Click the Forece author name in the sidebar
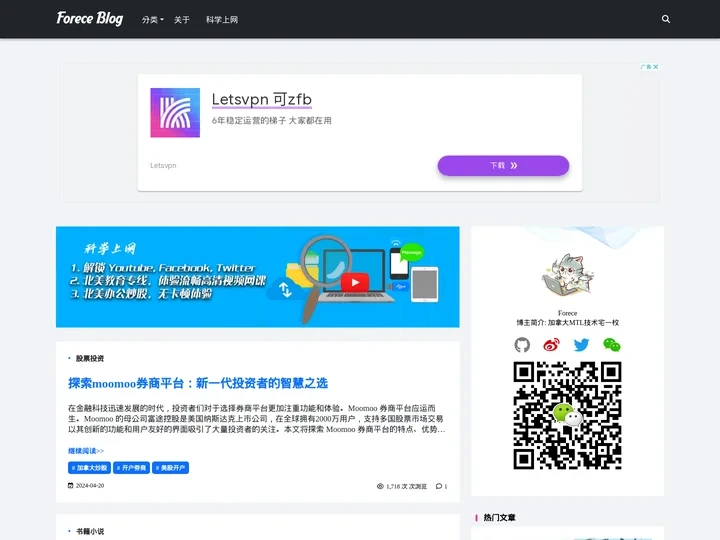Screen dimensions: 720x540 (568, 313)
